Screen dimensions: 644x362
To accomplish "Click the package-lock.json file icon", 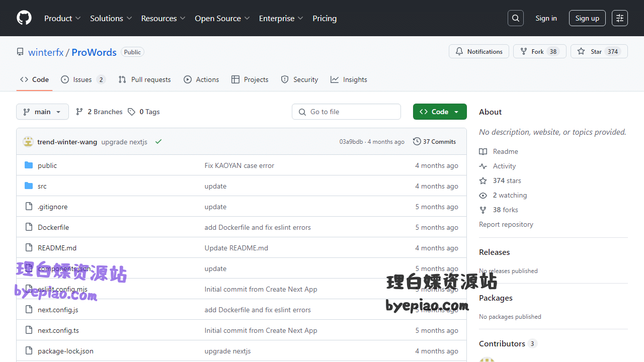I will [29, 351].
